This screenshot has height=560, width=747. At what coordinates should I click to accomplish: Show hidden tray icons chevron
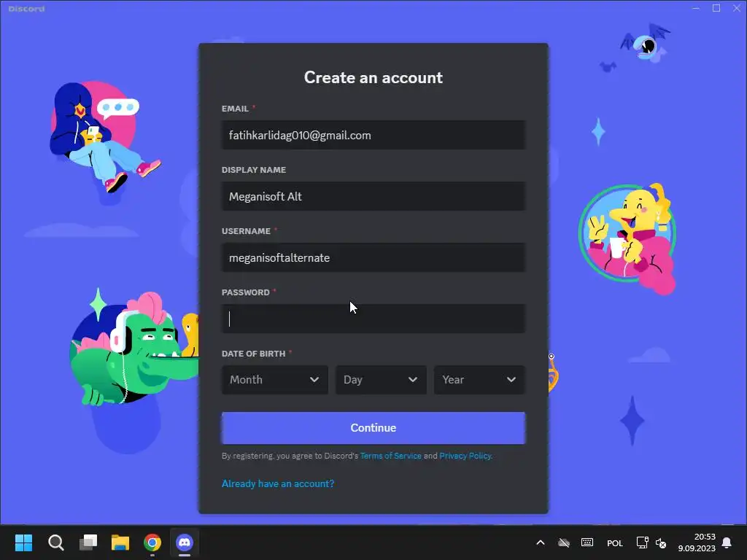(x=541, y=542)
